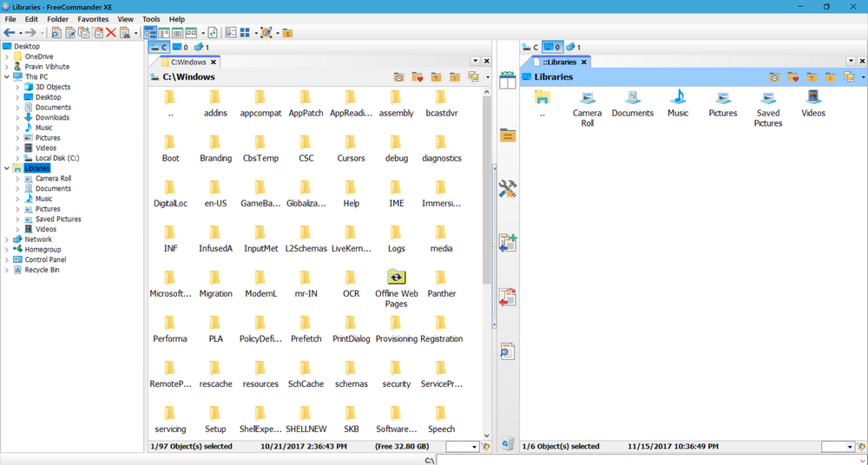Viewport: 868px width, 465px height.
Task: Open folder history in Libraries panel
Action: (x=774, y=77)
